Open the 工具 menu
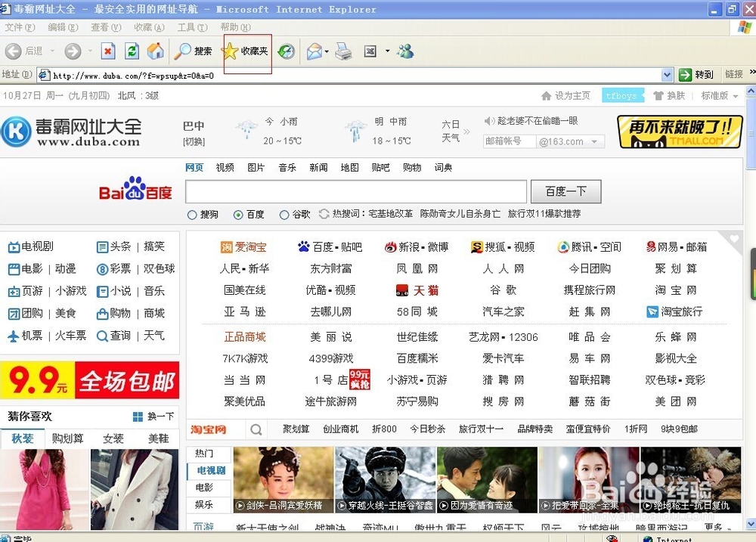The height and width of the screenshot is (542, 756). pyautogui.click(x=192, y=27)
